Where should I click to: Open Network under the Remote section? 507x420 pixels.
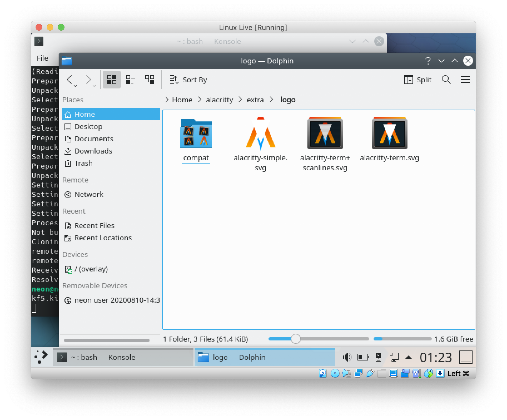(88, 194)
